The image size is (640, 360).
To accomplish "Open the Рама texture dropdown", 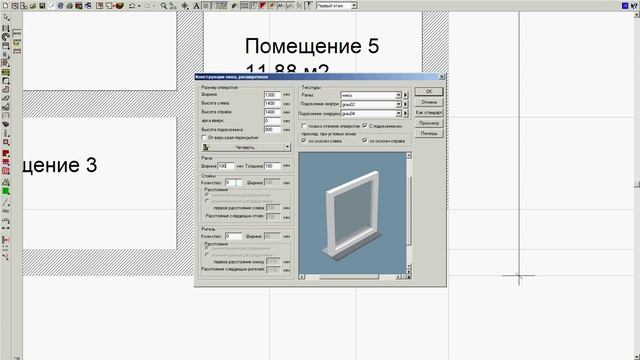I will click(x=398, y=95).
